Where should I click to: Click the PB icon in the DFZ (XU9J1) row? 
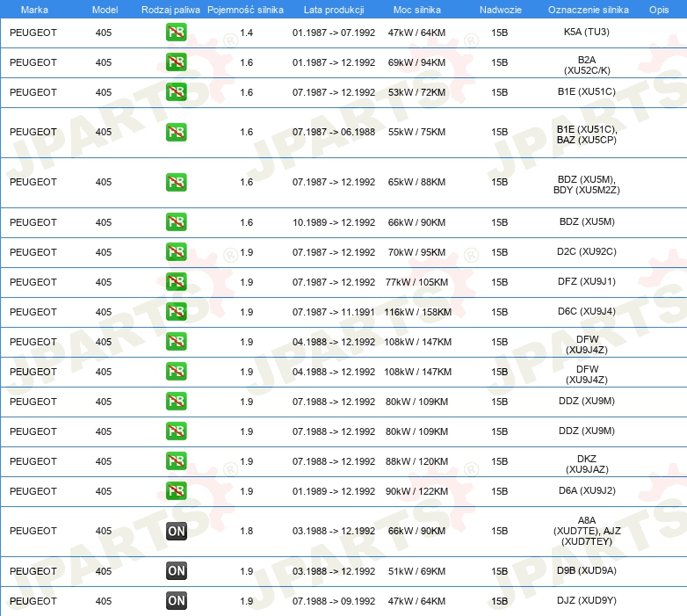point(176,282)
